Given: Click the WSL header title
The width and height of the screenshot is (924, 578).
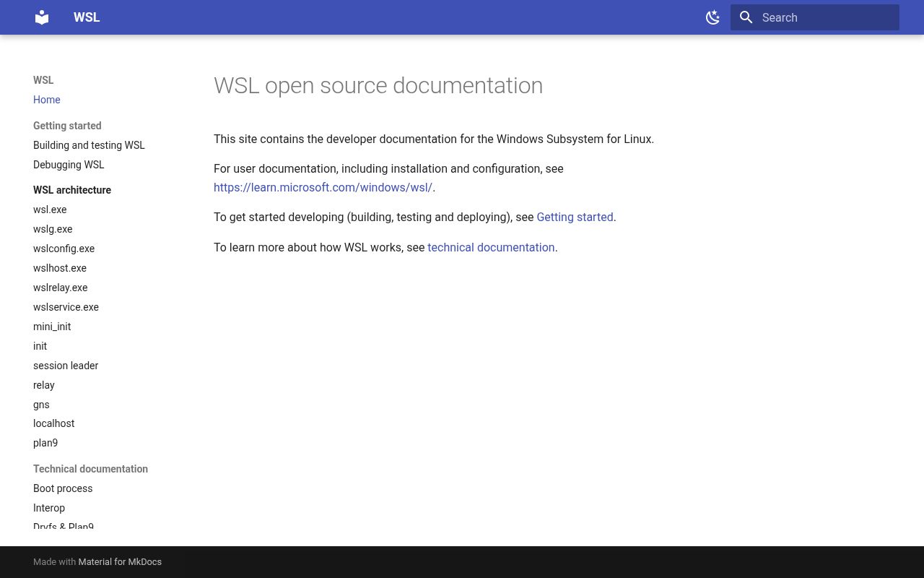Looking at the screenshot, I should [x=87, y=17].
